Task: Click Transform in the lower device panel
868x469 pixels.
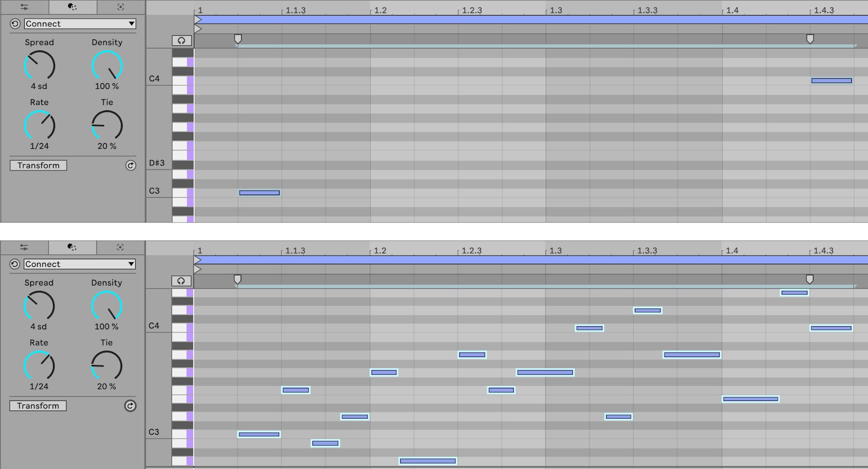Action: (38, 405)
